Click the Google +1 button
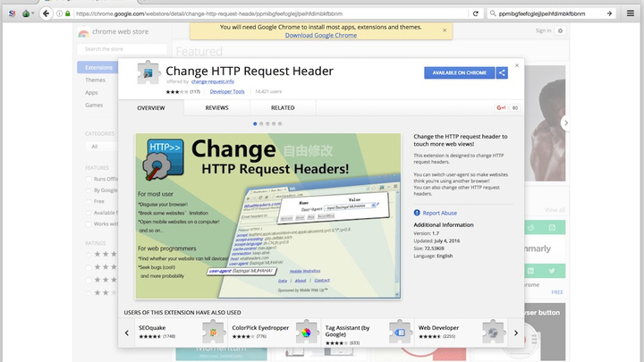This screenshot has height=362, width=644. click(x=501, y=108)
